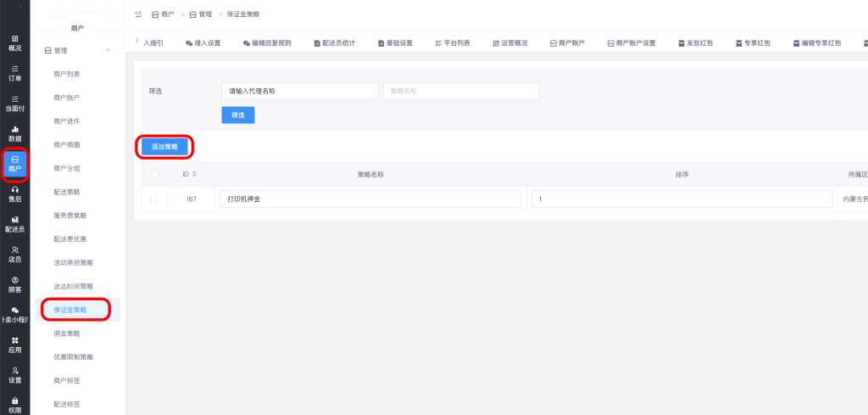Switch to the 发放红包 tab
Screen dimensions: 868x415
(x=695, y=42)
